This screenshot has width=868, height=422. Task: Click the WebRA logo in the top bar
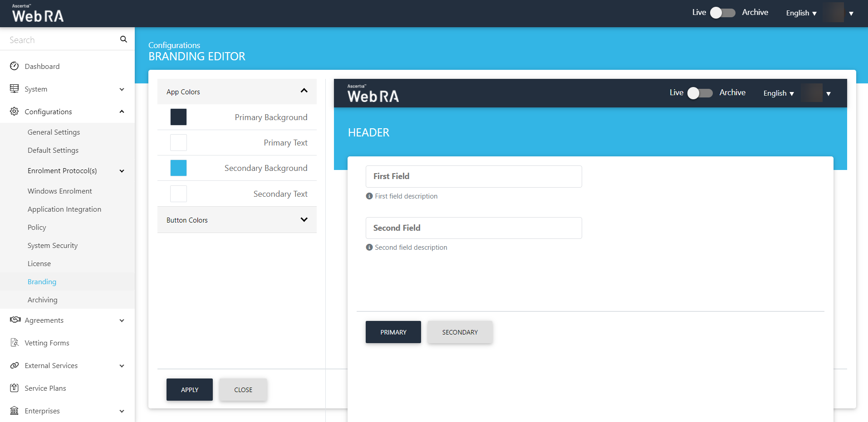pos(38,13)
